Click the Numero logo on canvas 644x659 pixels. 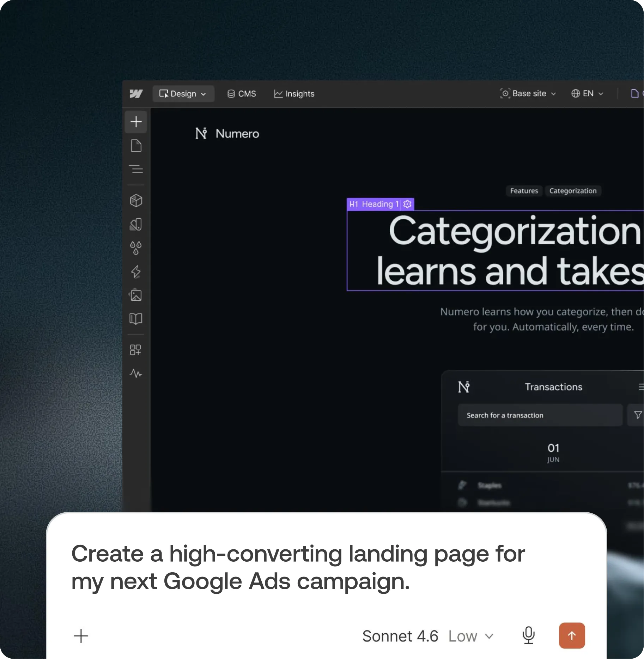point(227,134)
